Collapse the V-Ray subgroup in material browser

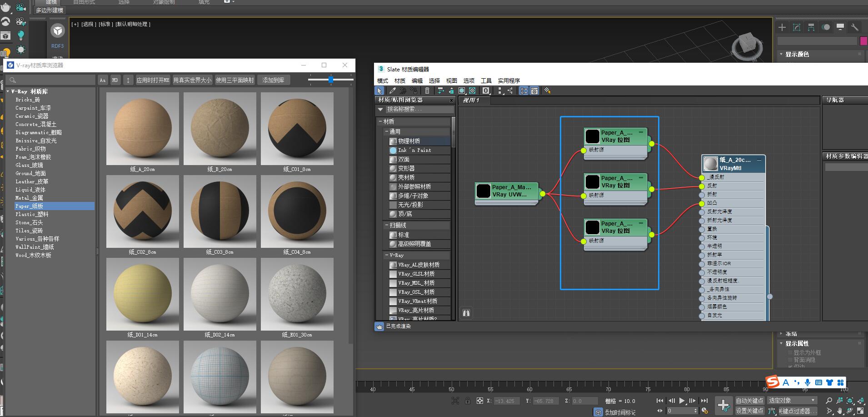387,255
